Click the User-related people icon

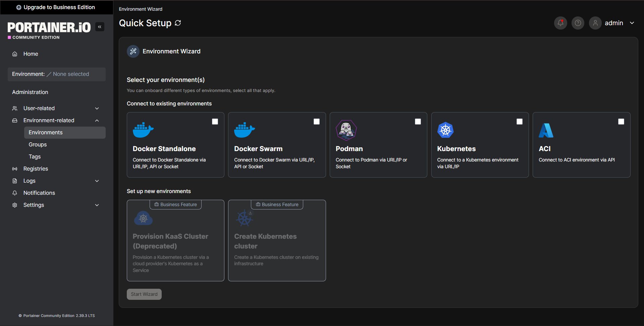15,108
